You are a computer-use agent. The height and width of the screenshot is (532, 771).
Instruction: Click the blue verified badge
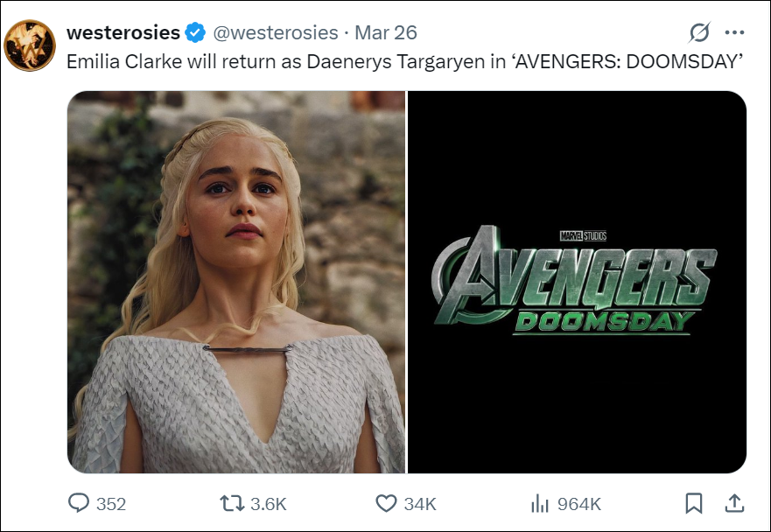195,33
